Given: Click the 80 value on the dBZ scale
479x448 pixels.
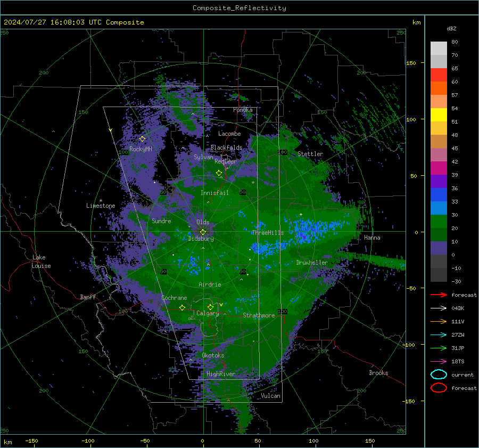Looking at the screenshot, I should [455, 42].
